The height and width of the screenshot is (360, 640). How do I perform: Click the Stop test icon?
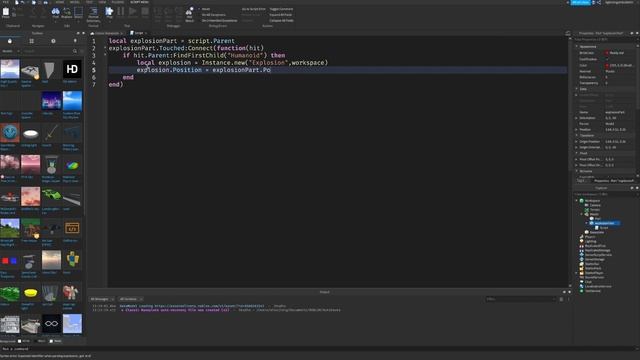pos(145,12)
